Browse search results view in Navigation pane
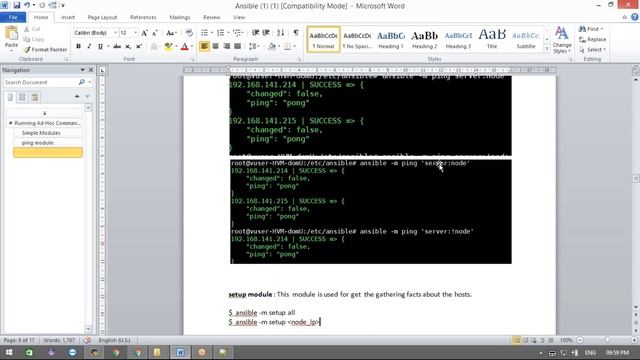The image size is (640, 360). 35,97
